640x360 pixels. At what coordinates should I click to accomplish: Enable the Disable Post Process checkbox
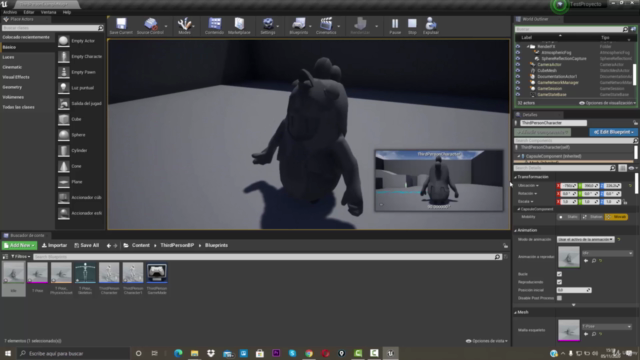click(x=559, y=298)
